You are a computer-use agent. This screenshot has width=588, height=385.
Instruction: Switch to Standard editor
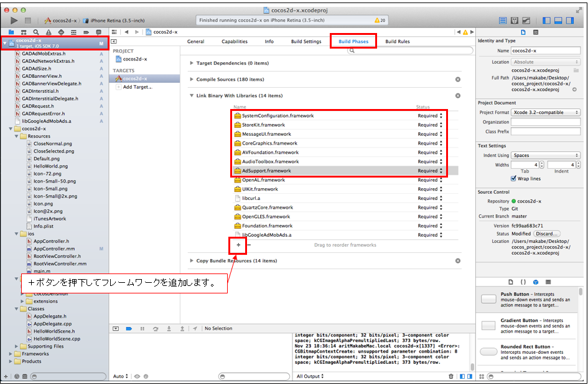click(x=503, y=21)
